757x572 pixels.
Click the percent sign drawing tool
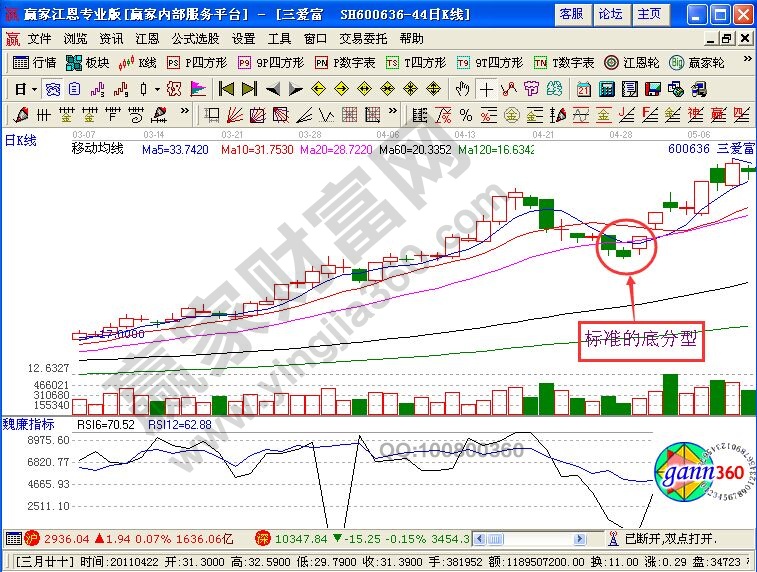(468, 114)
